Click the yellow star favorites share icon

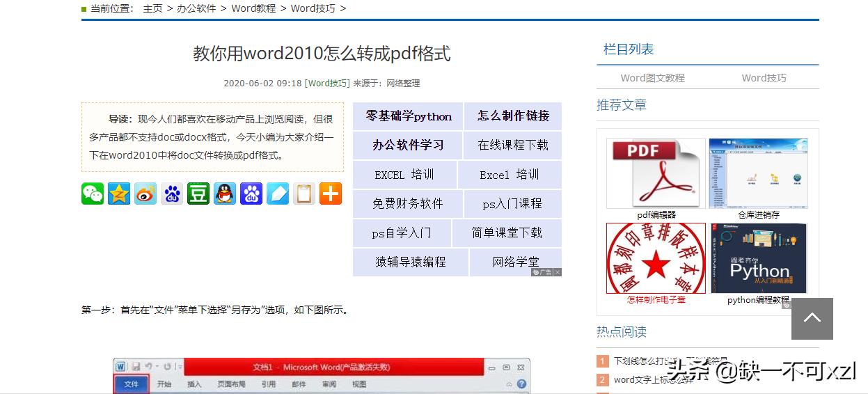[x=119, y=193]
